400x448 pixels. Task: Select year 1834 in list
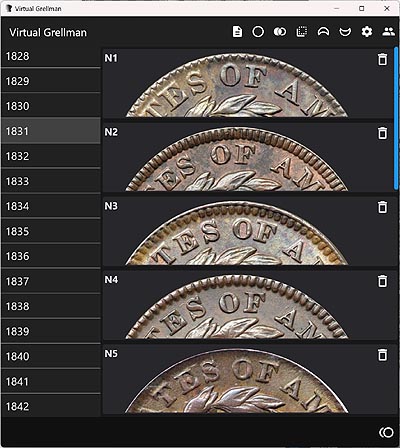click(51, 206)
